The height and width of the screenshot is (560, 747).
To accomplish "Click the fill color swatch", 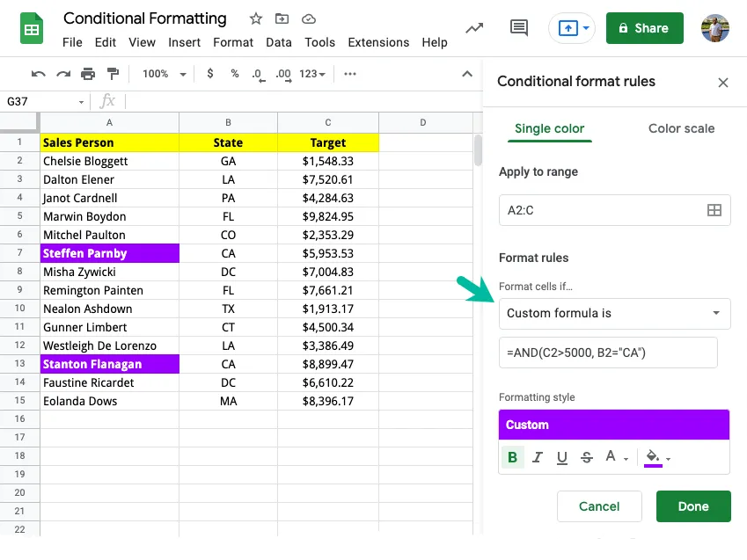I will click(653, 456).
